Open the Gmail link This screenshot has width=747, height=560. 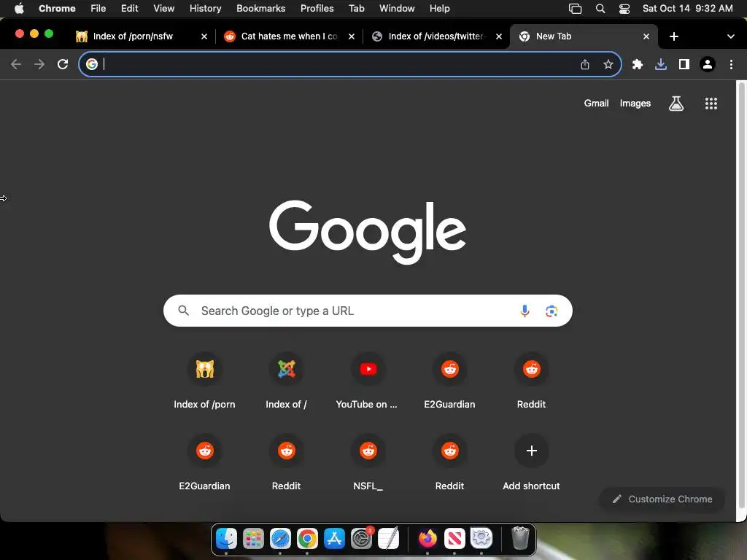597,104
